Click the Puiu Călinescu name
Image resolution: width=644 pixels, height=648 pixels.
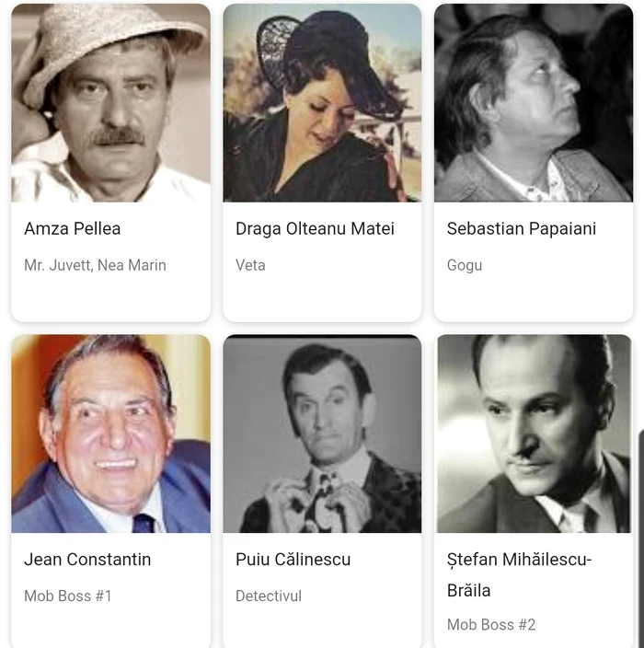293,560
